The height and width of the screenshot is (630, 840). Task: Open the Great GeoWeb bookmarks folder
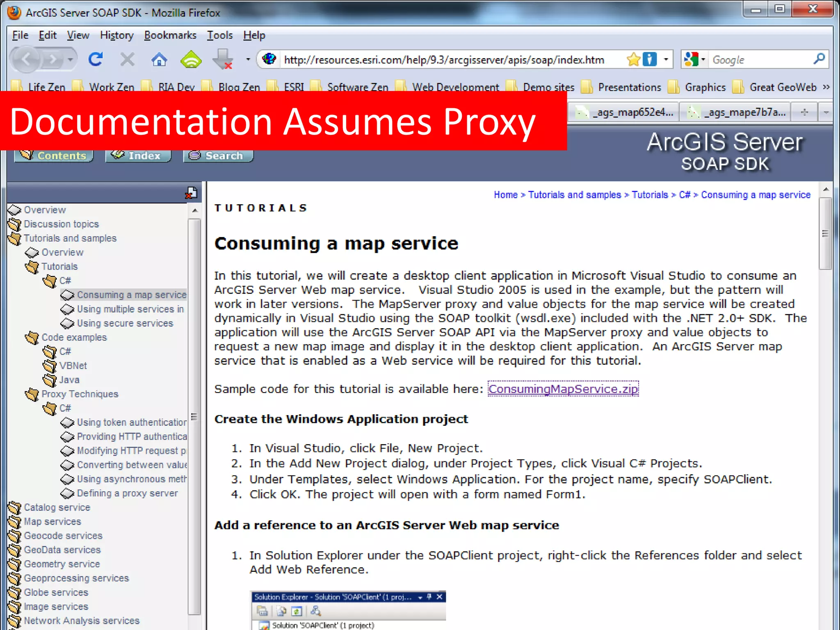(775, 87)
